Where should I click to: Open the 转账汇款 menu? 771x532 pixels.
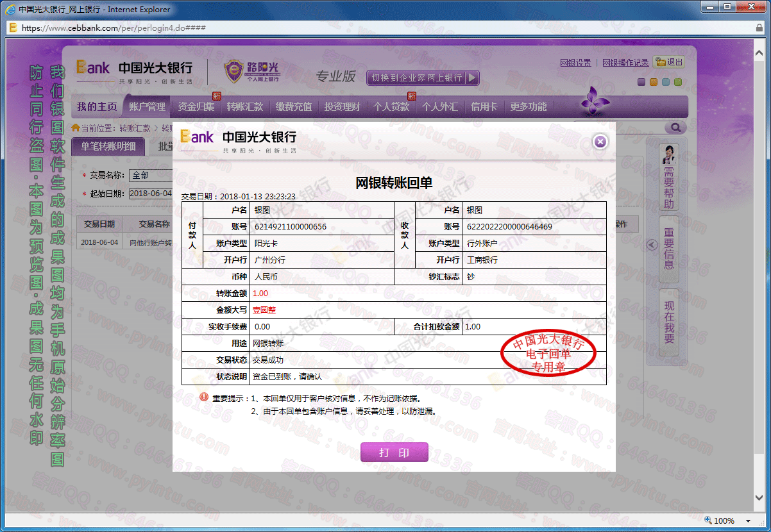click(245, 106)
